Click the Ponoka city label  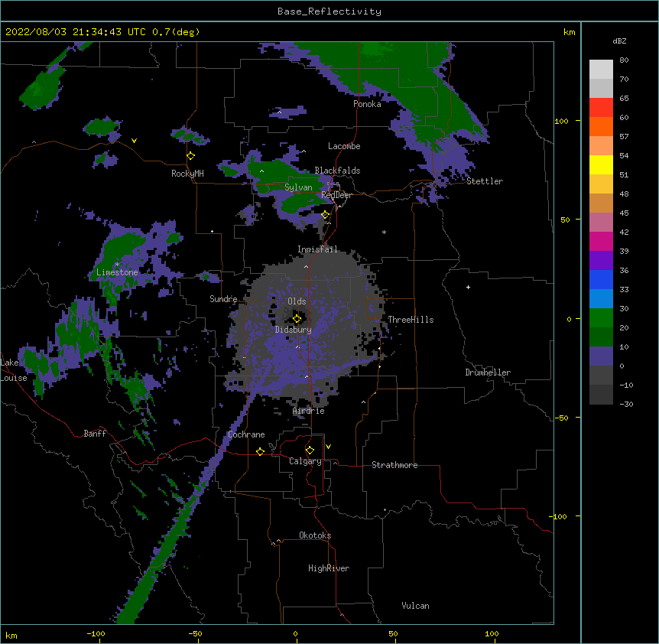tap(367, 104)
